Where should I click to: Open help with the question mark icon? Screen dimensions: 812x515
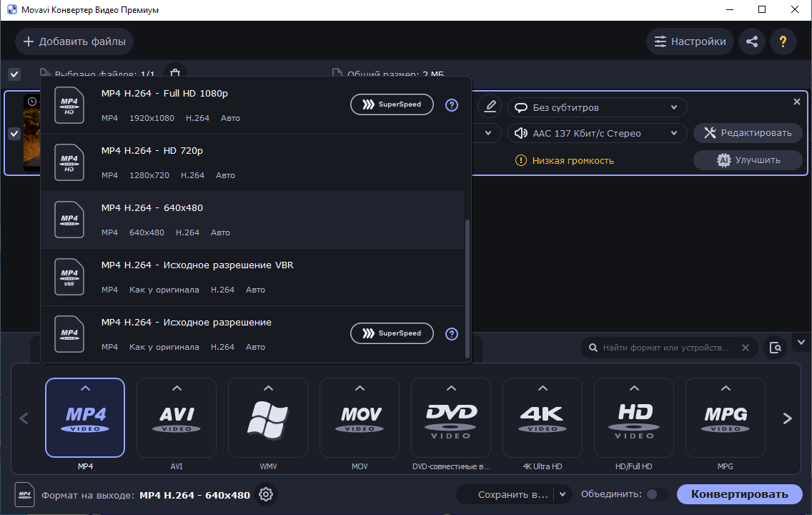[783, 41]
